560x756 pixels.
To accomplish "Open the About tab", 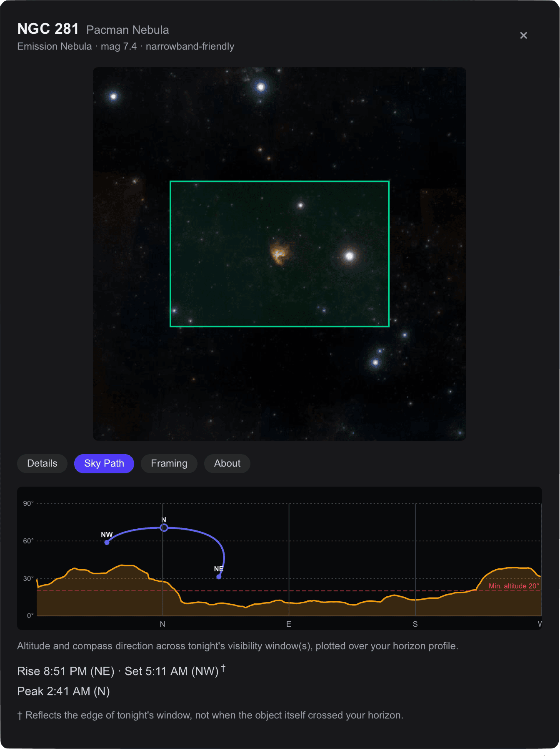I will (x=227, y=464).
